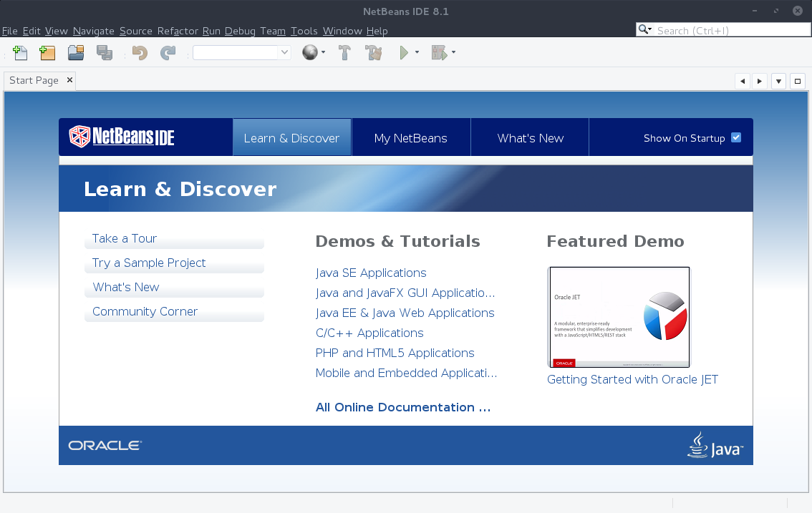Click the Redo arrow icon

pos(168,52)
